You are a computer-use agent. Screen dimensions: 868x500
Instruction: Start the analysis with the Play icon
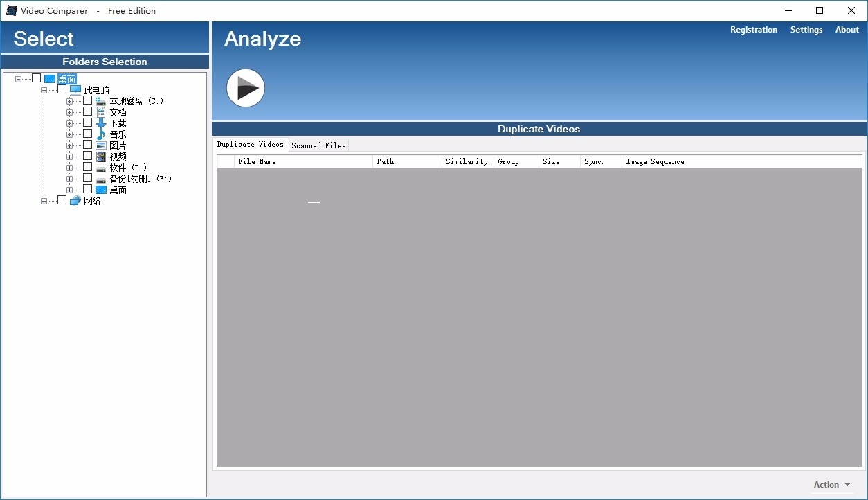(x=246, y=88)
